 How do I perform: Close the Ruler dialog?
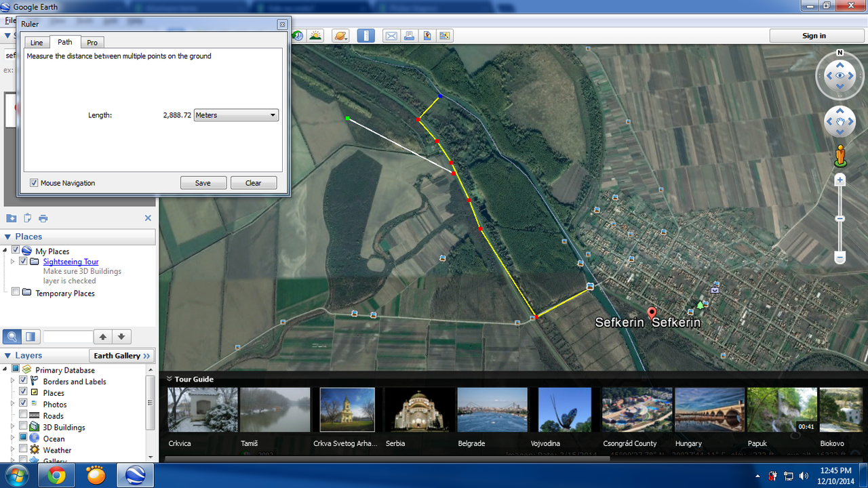282,24
